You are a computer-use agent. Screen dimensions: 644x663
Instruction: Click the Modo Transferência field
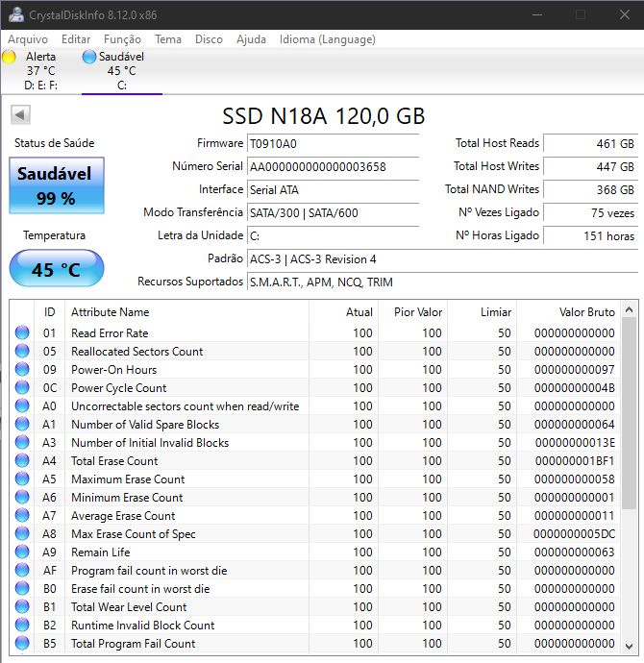(x=333, y=212)
